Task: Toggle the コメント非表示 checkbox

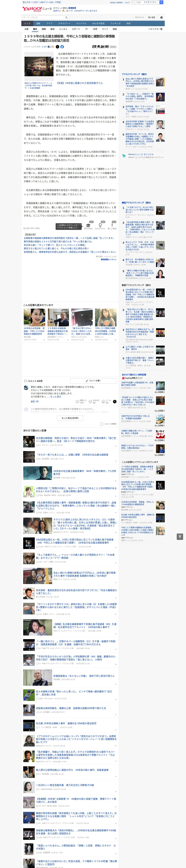Action: tap(102, 424)
